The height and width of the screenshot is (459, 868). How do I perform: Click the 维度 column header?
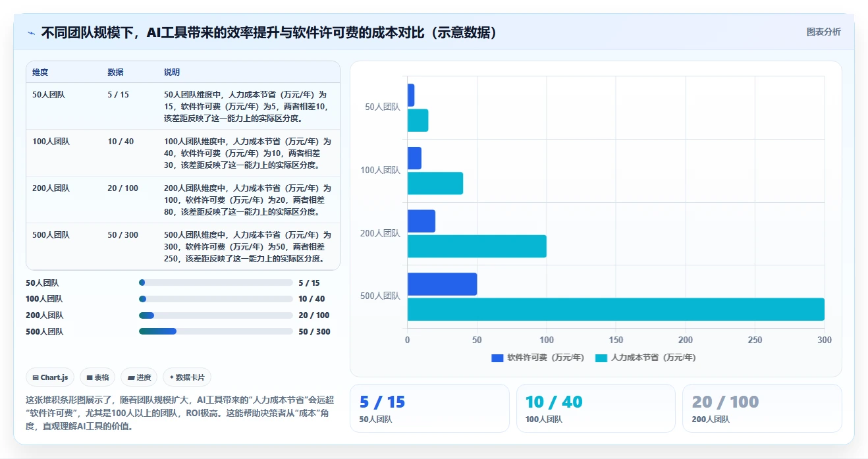(40, 72)
